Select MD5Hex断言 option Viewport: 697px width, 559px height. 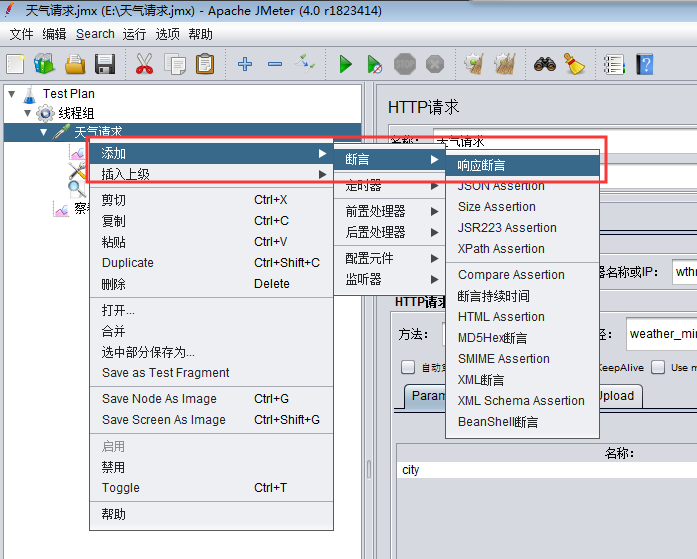[522, 338]
